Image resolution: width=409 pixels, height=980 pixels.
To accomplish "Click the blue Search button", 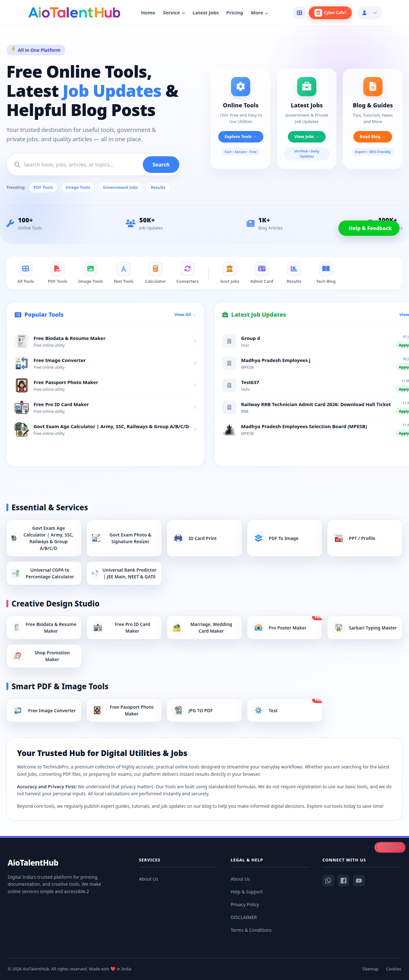I will 160,165.
